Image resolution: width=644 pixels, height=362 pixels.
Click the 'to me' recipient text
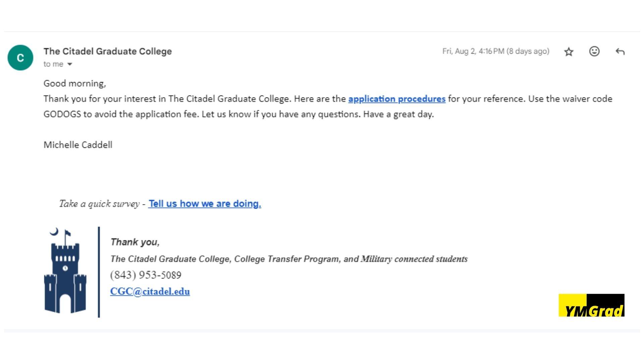pyautogui.click(x=53, y=64)
